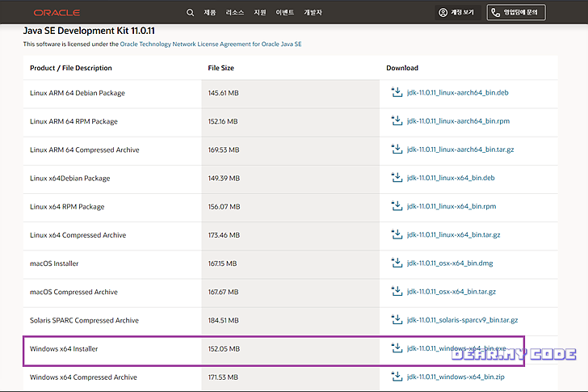Select 'Linux ARM 64 Compressed Archive' text
The image size is (588, 392).
click(84, 150)
